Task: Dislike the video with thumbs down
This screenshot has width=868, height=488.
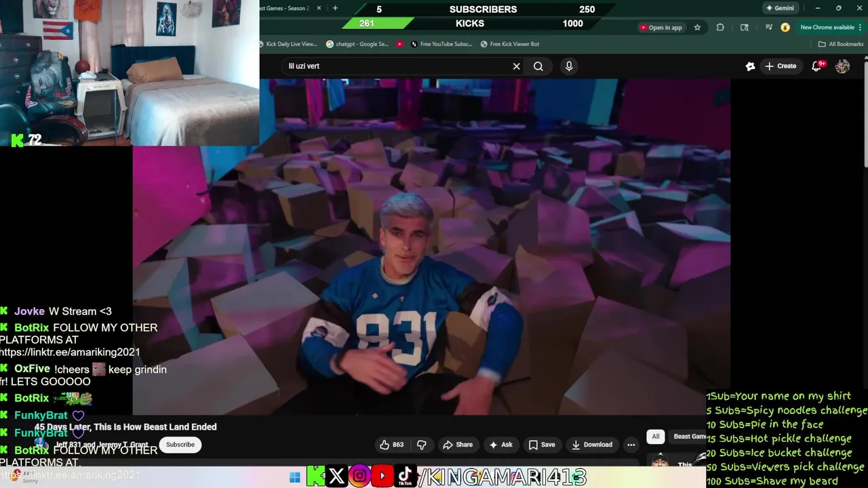Action: point(422,445)
